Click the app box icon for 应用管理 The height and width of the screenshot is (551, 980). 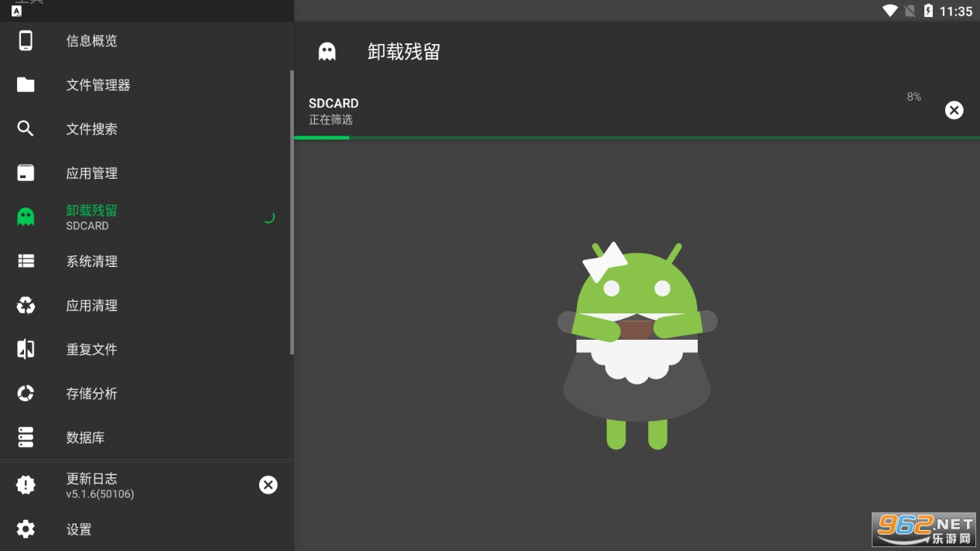pos(26,173)
